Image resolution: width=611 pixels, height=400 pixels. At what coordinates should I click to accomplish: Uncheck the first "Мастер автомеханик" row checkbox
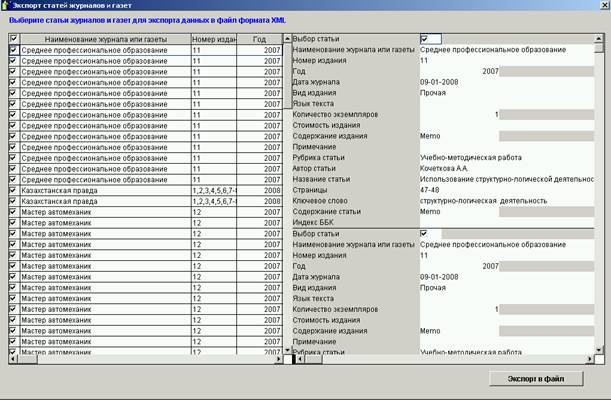pyautogui.click(x=14, y=212)
